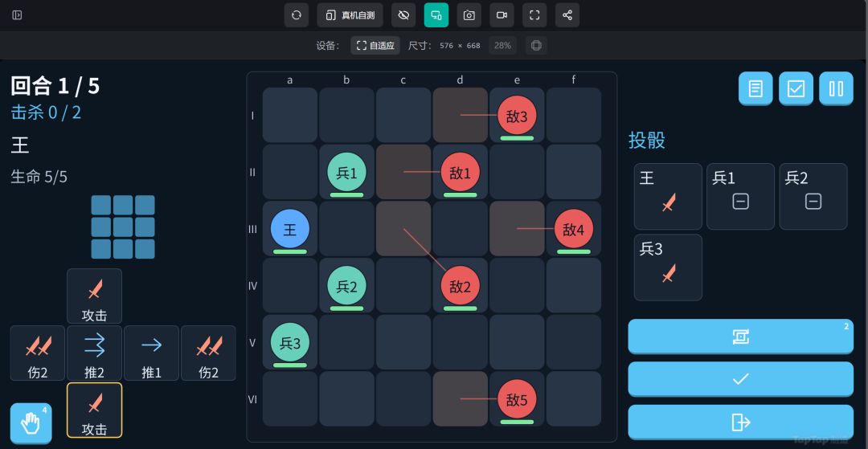Image resolution: width=868 pixels, height=449 pixels.
Task: Select the top 攻击 die face
Action: [95, 296]
